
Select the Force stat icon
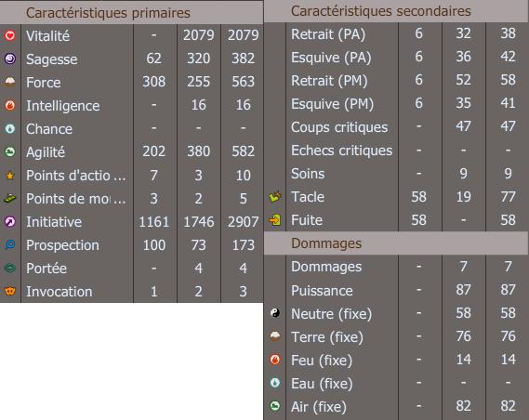pyautogui.click(x=10, y=82)
